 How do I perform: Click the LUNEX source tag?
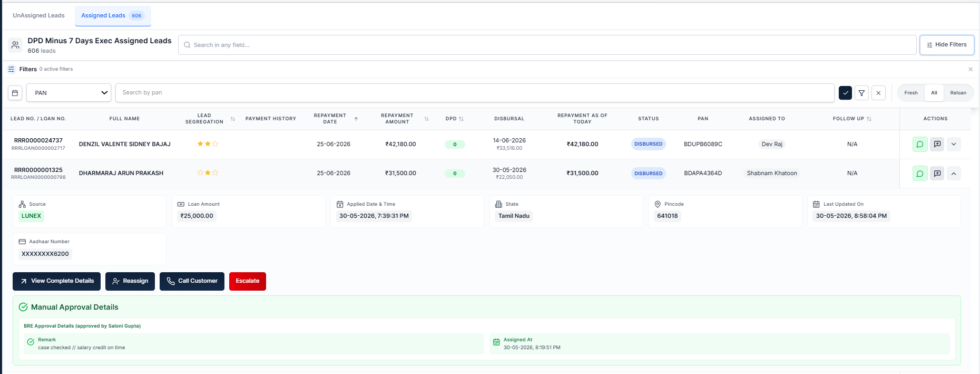[x=31, y=216]
